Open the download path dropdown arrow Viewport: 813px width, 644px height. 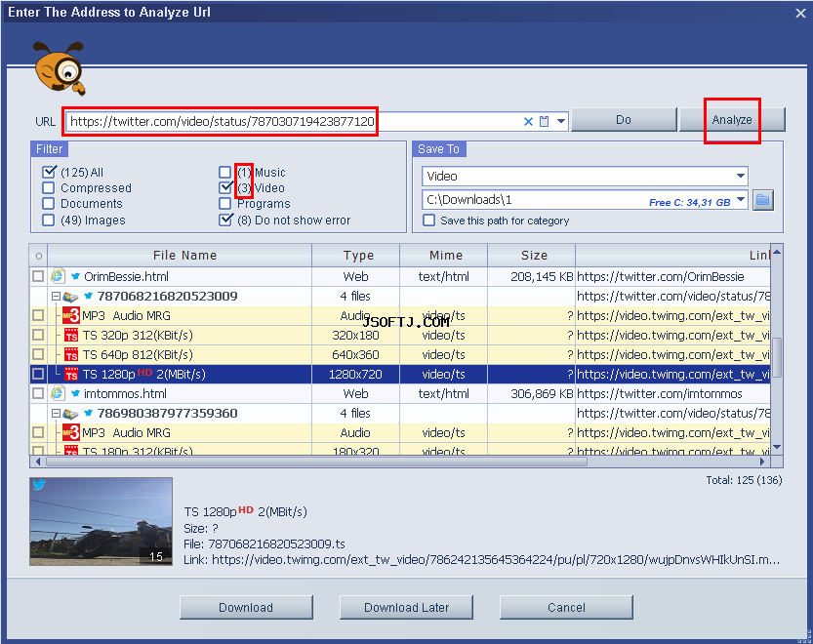pyautogui.click(x=741, y=200)
